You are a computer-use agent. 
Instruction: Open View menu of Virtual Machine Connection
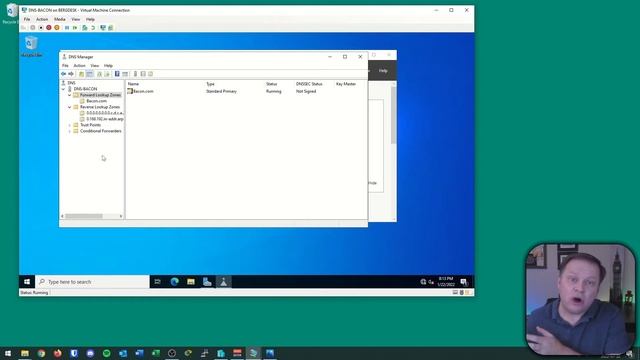coord(76,19)
